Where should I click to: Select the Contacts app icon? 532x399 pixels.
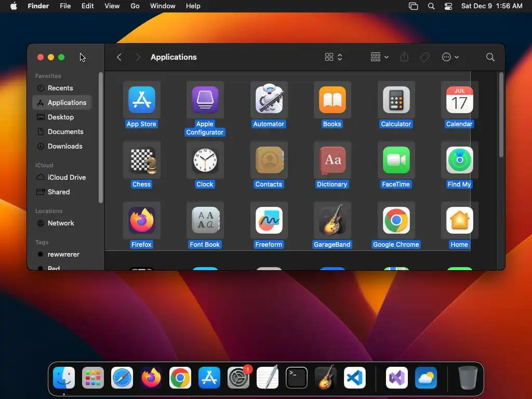pyautogui.click(x=270, y=160)
